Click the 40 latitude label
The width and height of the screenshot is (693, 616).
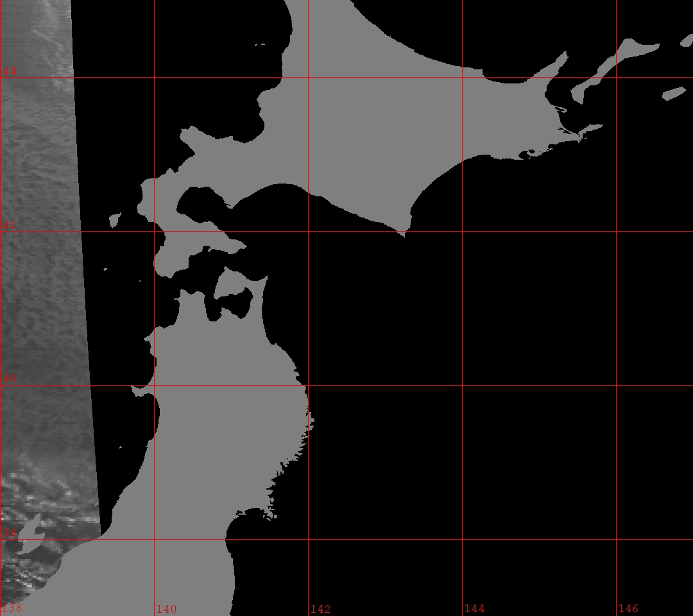click(x=10, y=379)
